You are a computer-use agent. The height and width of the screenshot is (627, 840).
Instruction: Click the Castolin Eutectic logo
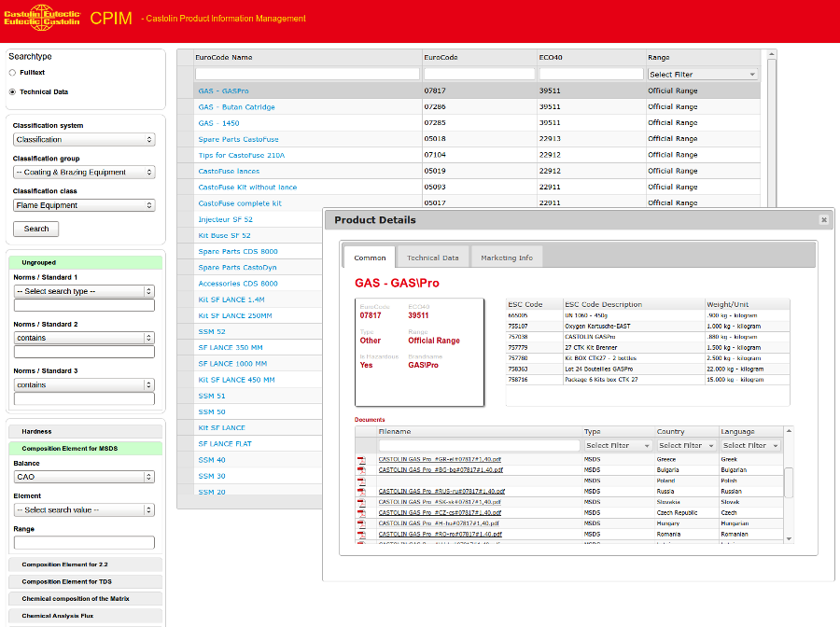[x=42, y=18]
